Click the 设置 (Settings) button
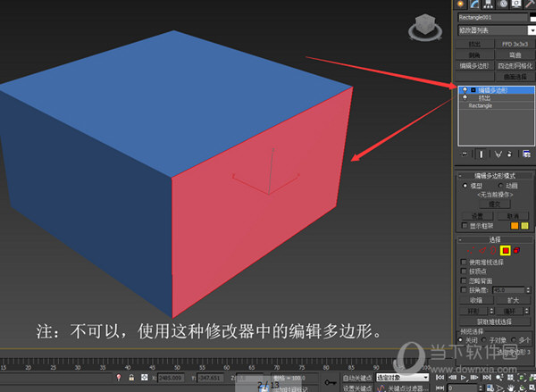The width and height of the screenshot is (536, 392). pyautogui.click(x=478, y=216)
